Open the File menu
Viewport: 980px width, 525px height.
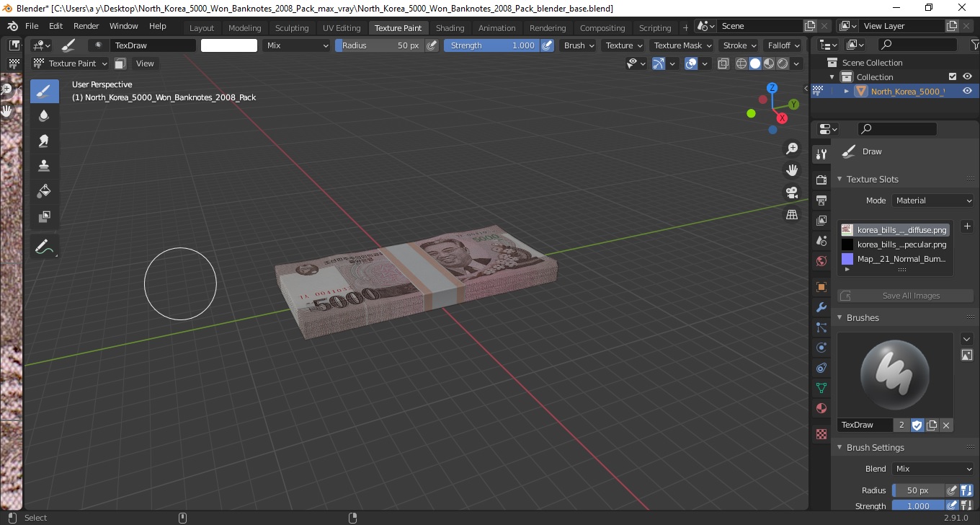pos(32,26)
